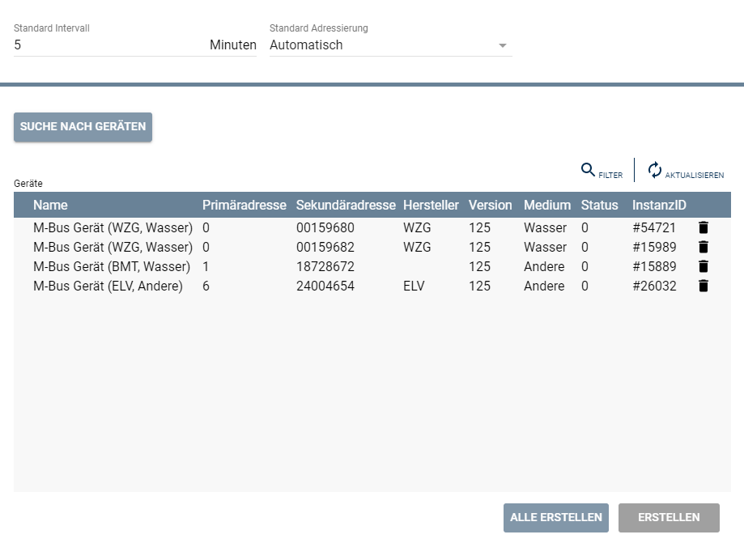Click the dropdown arrow next to Automatisch
The height and width of the screenshot is (560, 744).
[503, 45]
